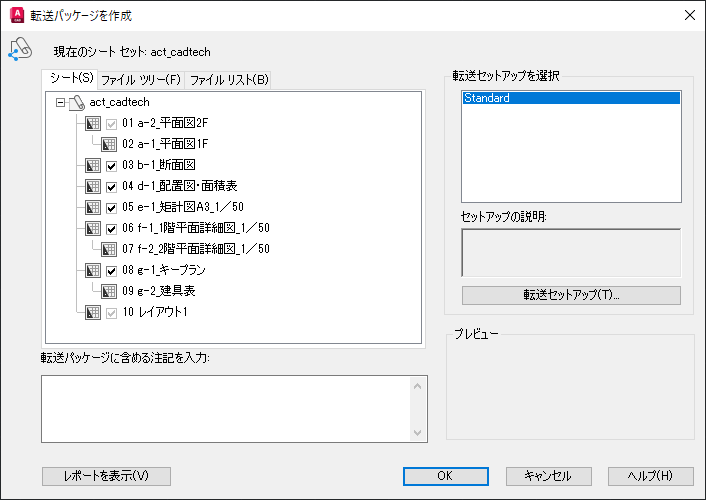This screenshot has height=500, width=706.
Task: Click the sheet icon for 01 a-2_平面図2F
Action: pyautogui.click(x=93, y=123)
